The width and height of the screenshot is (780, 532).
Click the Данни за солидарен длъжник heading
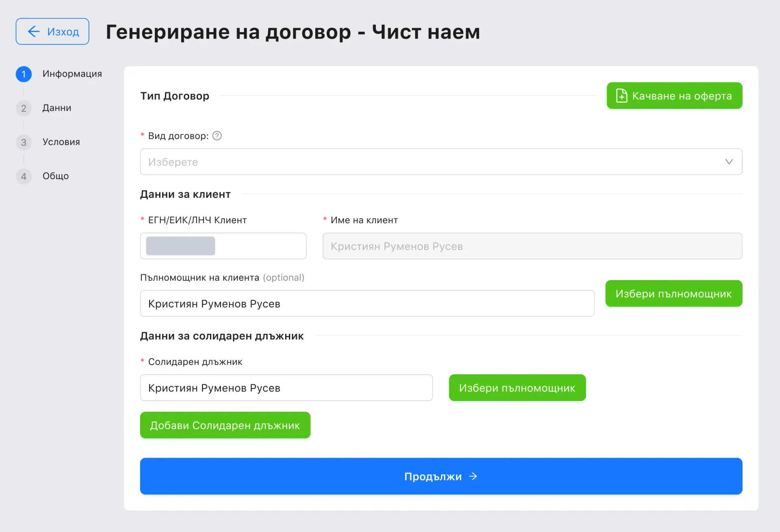tap(222, 336)
